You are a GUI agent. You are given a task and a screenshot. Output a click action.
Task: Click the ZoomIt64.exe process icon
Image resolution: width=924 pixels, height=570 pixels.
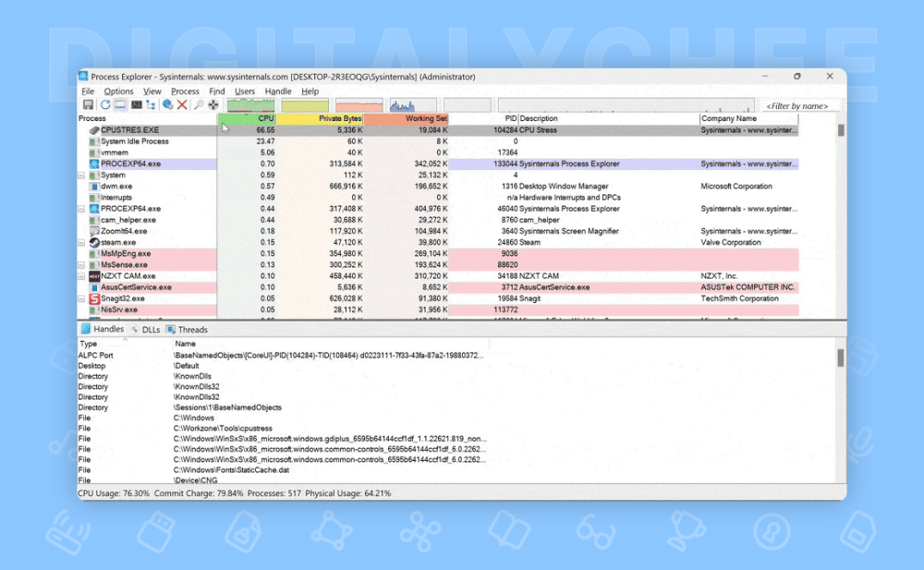pyautogui.click(x=94, y=231)
